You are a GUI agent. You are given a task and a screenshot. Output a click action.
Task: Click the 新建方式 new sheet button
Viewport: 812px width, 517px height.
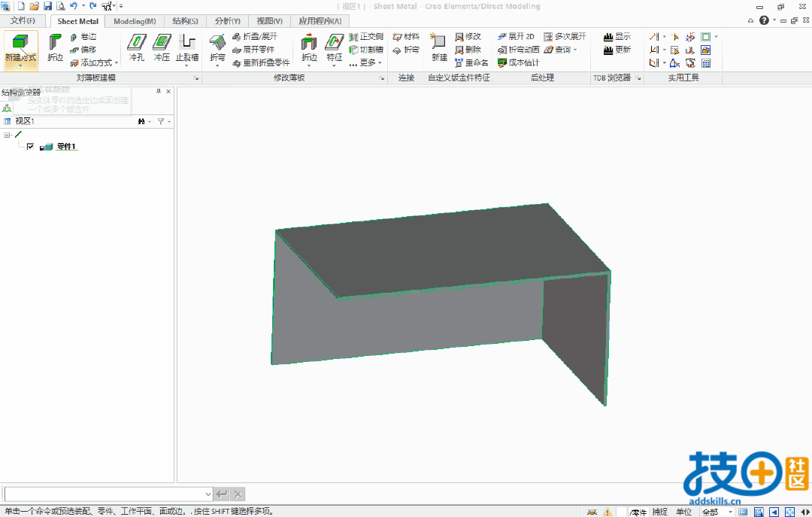tap(21, 49)
